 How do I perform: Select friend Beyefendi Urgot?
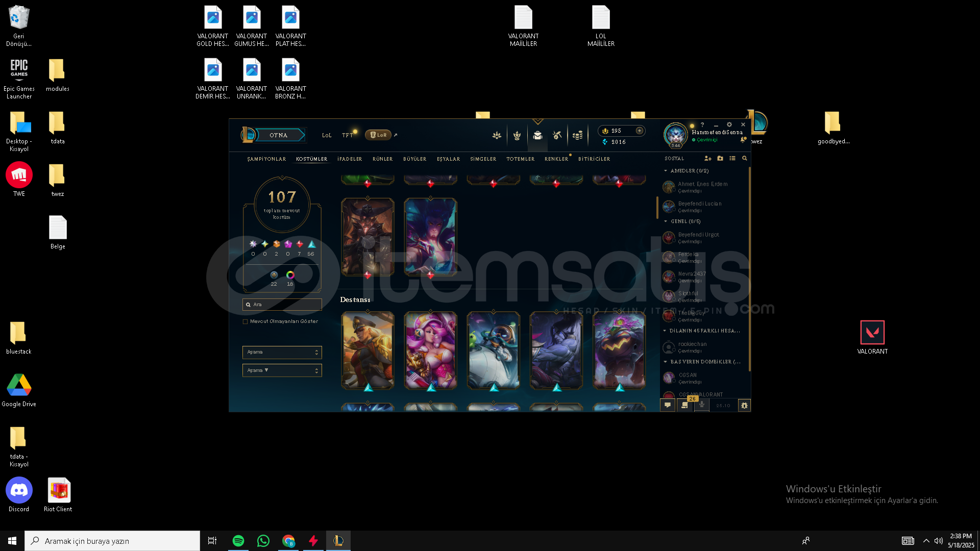tap(704, 238)
